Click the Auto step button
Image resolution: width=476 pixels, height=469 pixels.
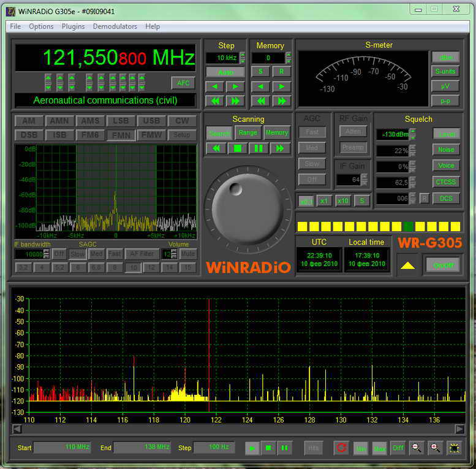click(x=225, y=72)
